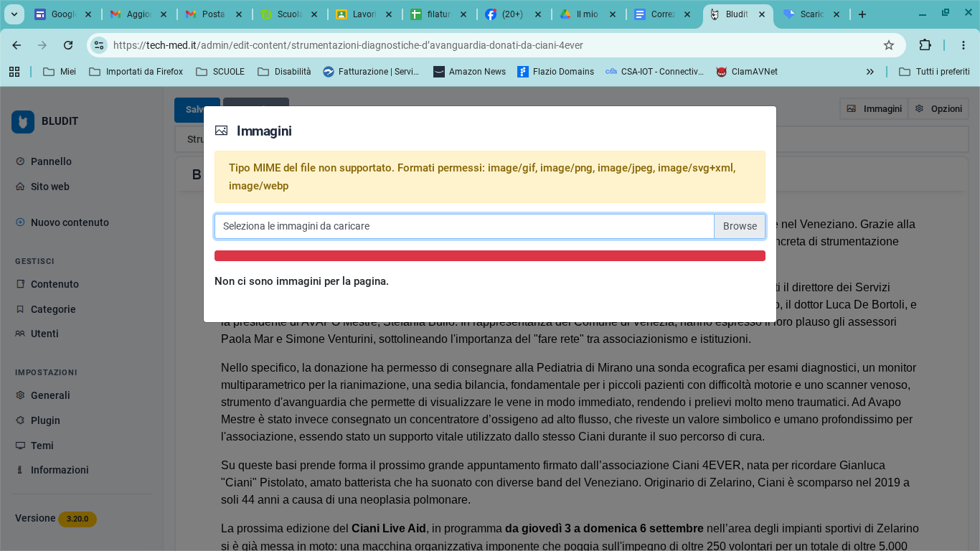
Task: Open the Generali settings
Action: 50,395
